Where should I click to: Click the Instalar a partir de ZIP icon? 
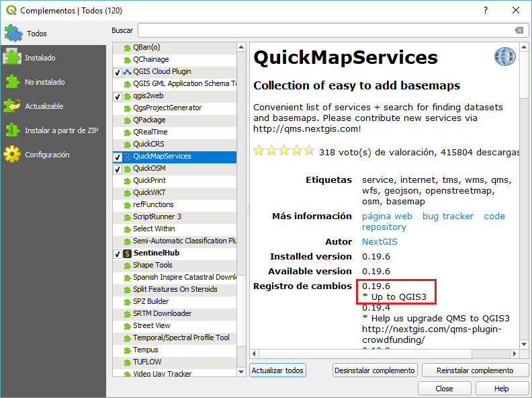(x=13, y=130)
